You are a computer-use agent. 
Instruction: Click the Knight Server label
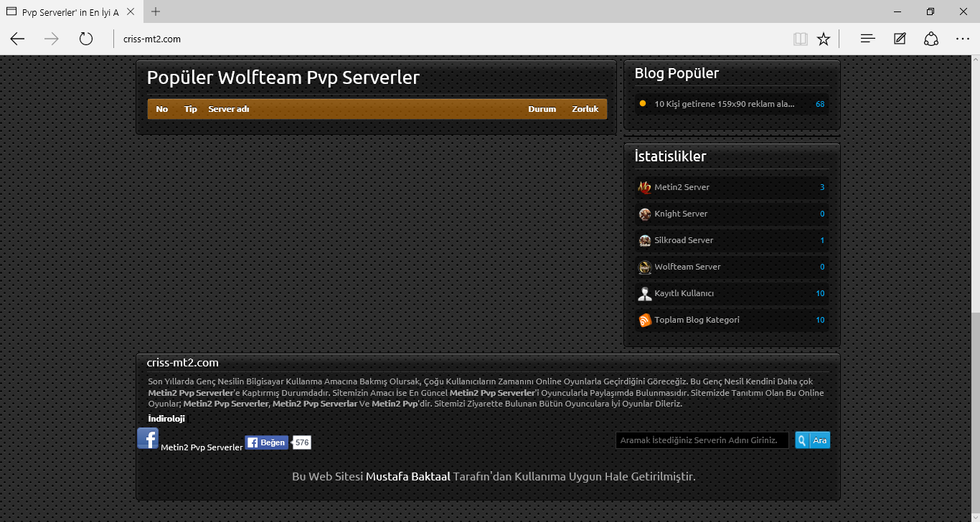[681, 214]
